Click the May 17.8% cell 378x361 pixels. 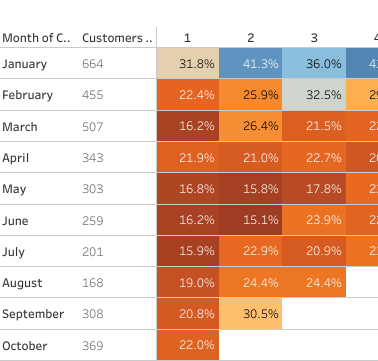[314, 189]
